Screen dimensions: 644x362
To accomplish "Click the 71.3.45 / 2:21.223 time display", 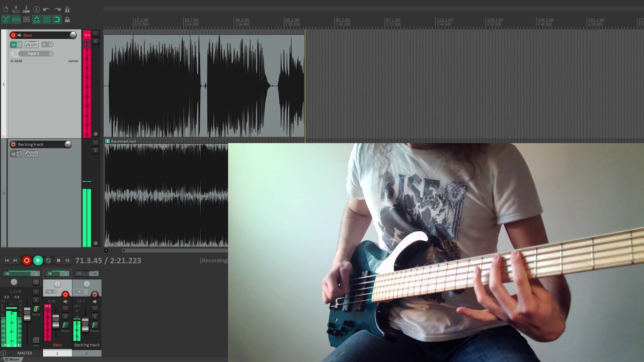I will (x=108, y=260).
